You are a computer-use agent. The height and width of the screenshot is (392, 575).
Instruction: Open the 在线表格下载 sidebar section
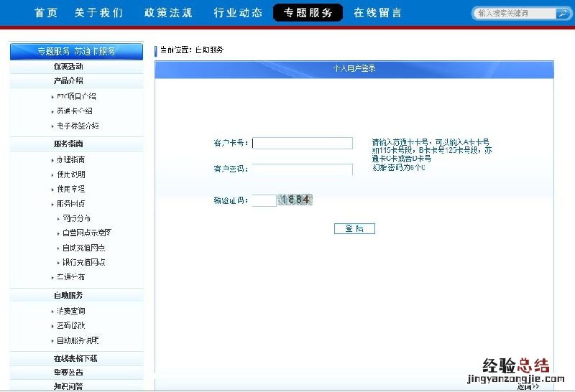[75, 359]
